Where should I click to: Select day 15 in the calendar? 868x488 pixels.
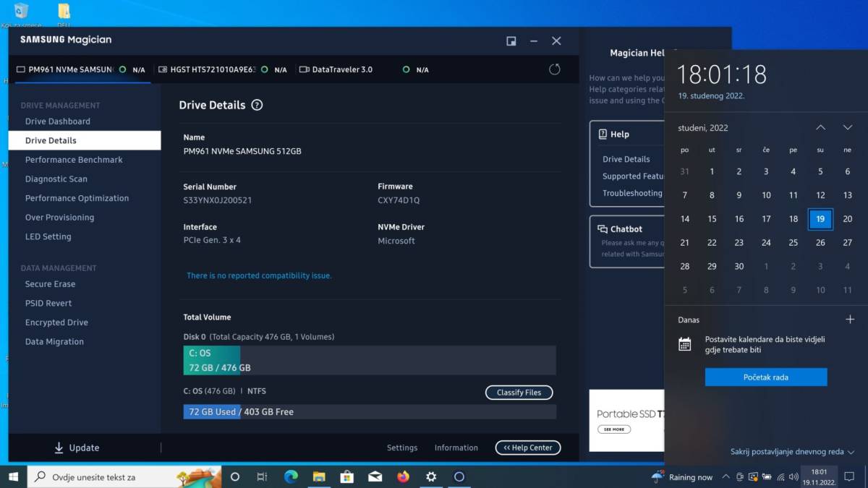coord(712,219)
